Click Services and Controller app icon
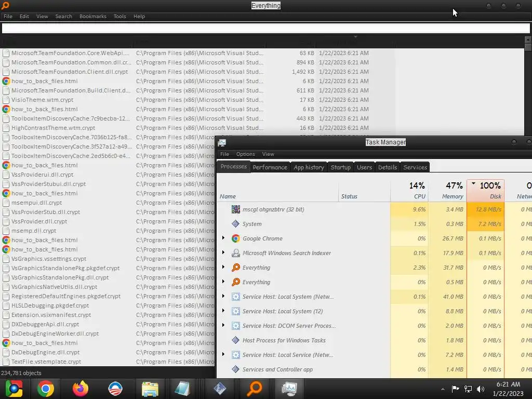The height and width of the screenshot is (399, 532). click(235, 369)
